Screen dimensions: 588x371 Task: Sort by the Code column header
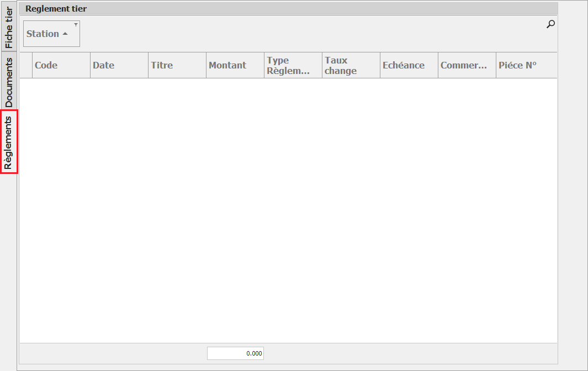(x=61, y=65)
